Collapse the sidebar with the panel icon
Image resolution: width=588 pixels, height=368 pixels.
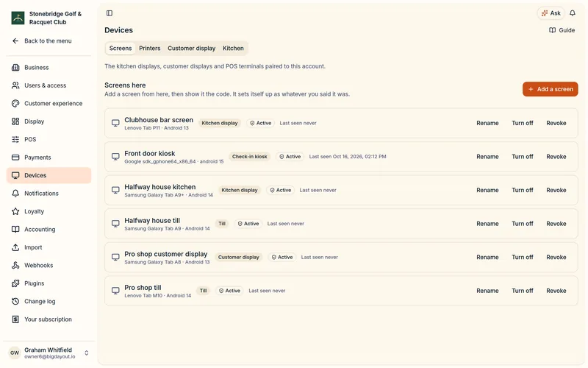pos(110,13)
